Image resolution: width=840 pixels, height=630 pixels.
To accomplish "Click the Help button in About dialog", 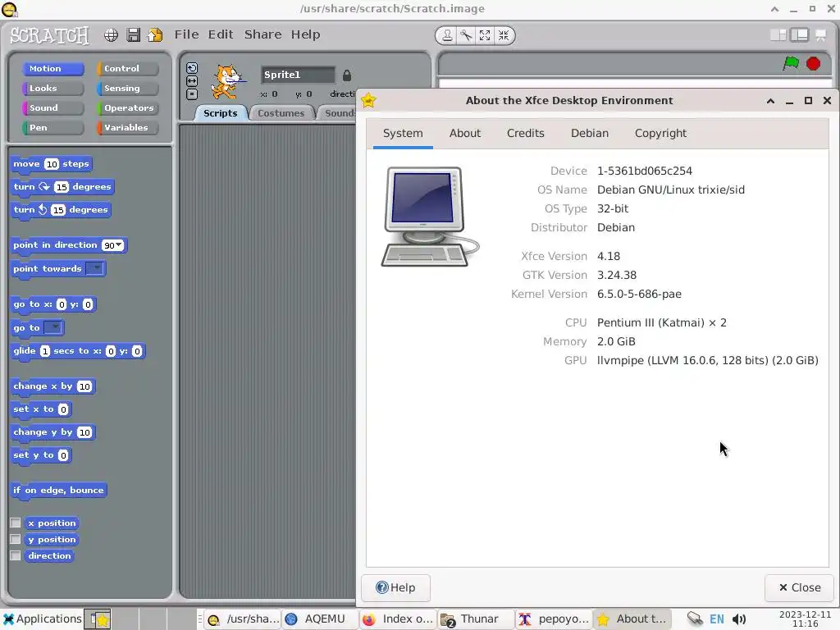I will coord(395,587).
